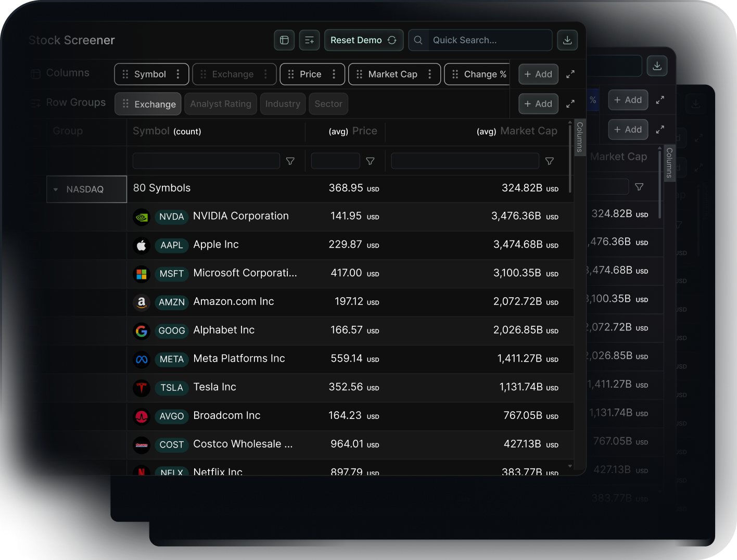Click the Exchange row group drag handle
The height and width of the screenshot is (560, 737).
(x=125, y=104)
